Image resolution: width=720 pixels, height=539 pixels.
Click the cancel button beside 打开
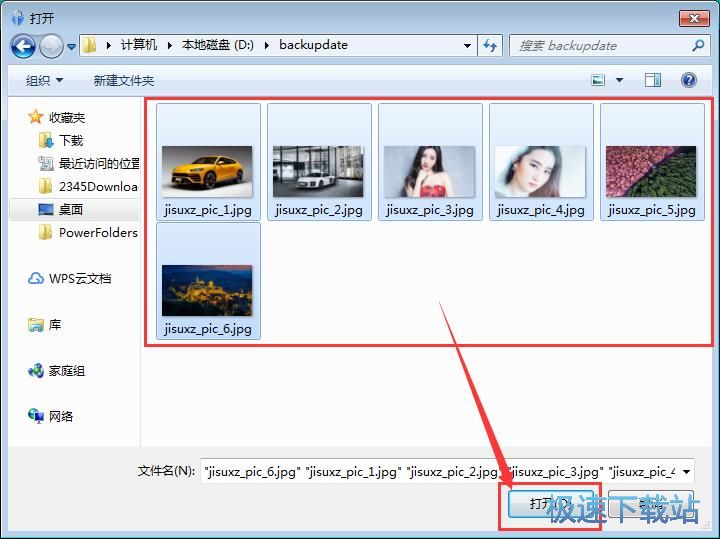pos(651,504)
